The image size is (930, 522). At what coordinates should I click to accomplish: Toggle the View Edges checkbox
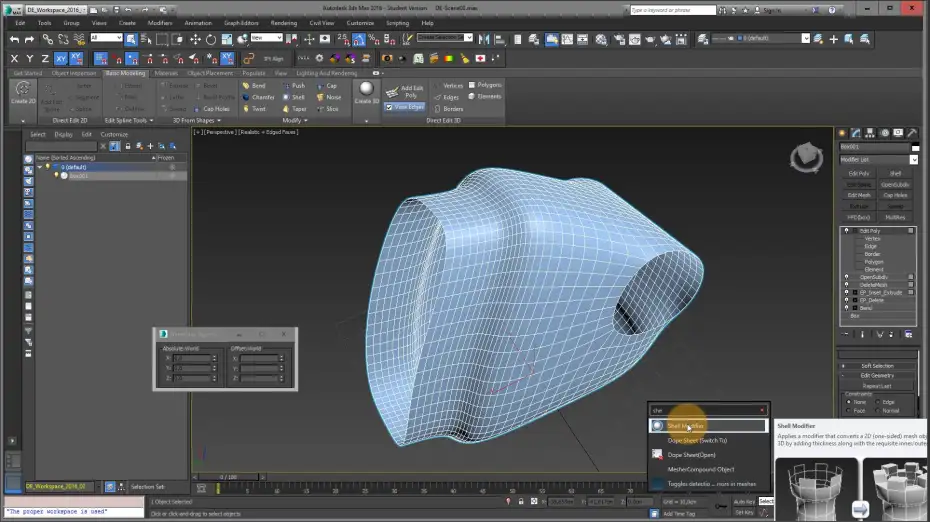(x=389, y=107)
